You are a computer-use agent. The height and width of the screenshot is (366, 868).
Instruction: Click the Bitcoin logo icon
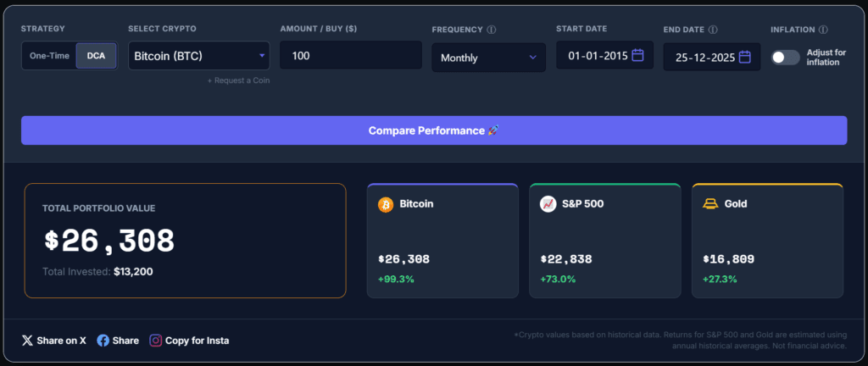(x=386, y=204)
